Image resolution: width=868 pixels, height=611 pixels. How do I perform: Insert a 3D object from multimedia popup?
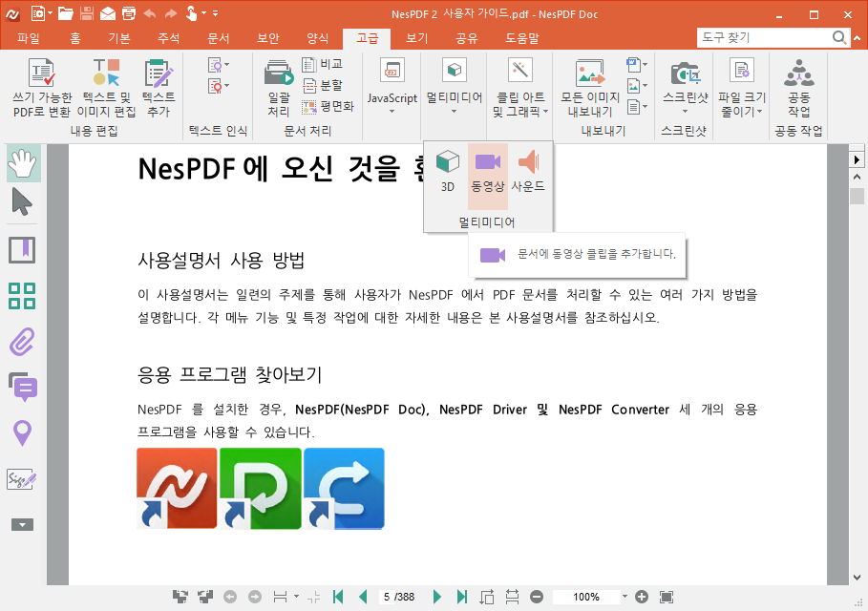[x=447, y=172]
